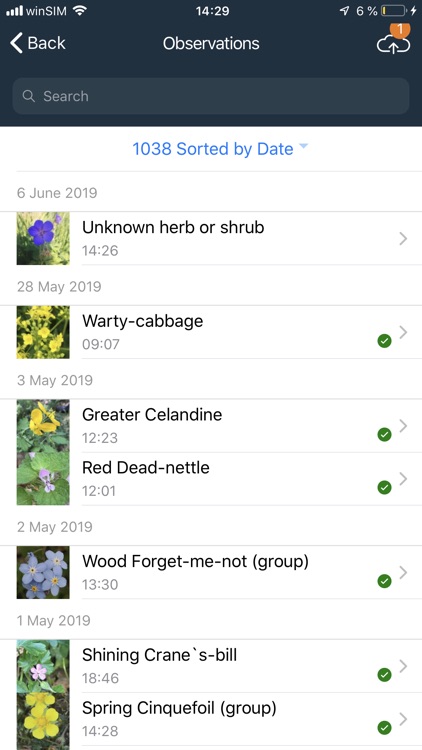422x750 pixels.
Task: Go back using Back button text
Action: pos(46,43)
